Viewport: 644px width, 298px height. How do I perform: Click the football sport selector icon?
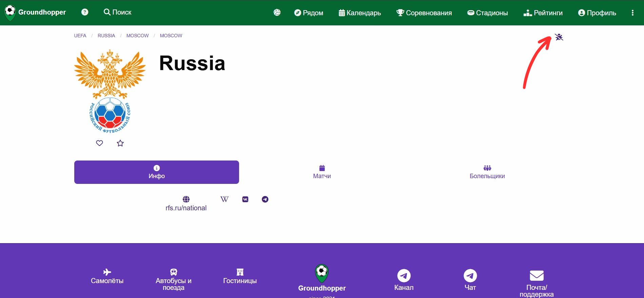point(277,13)
